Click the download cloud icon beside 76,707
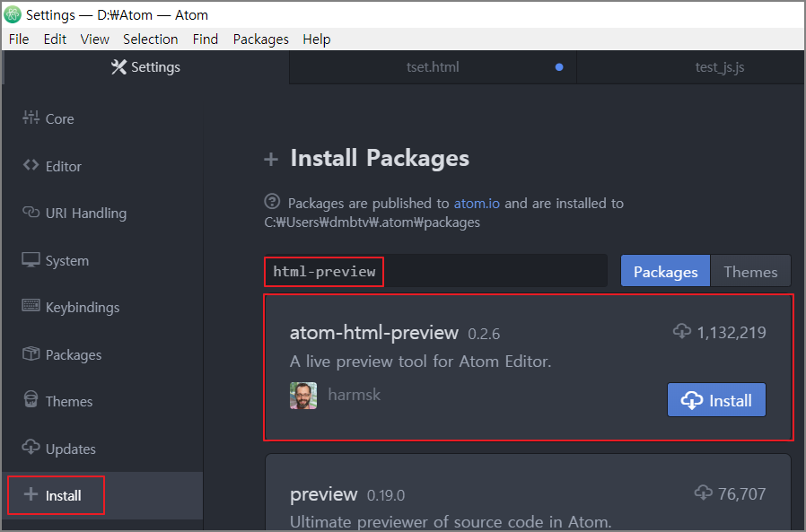 [x=703, y=493]
